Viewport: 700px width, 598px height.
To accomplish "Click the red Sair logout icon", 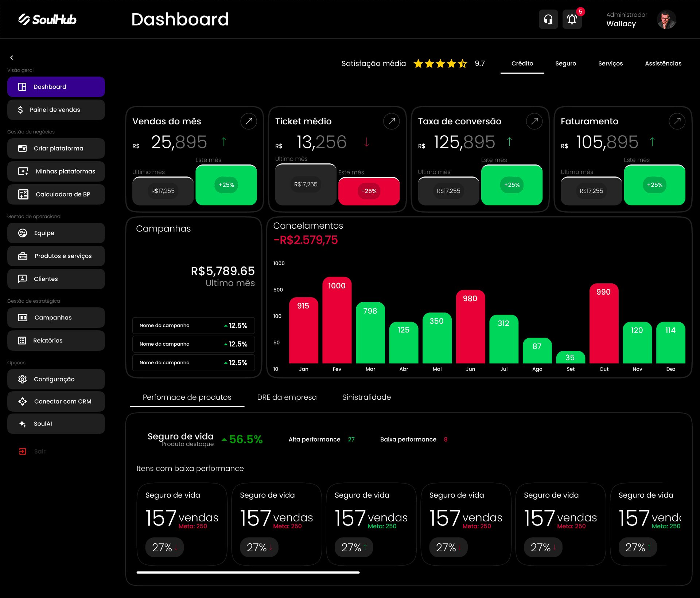I will point(23,451).
